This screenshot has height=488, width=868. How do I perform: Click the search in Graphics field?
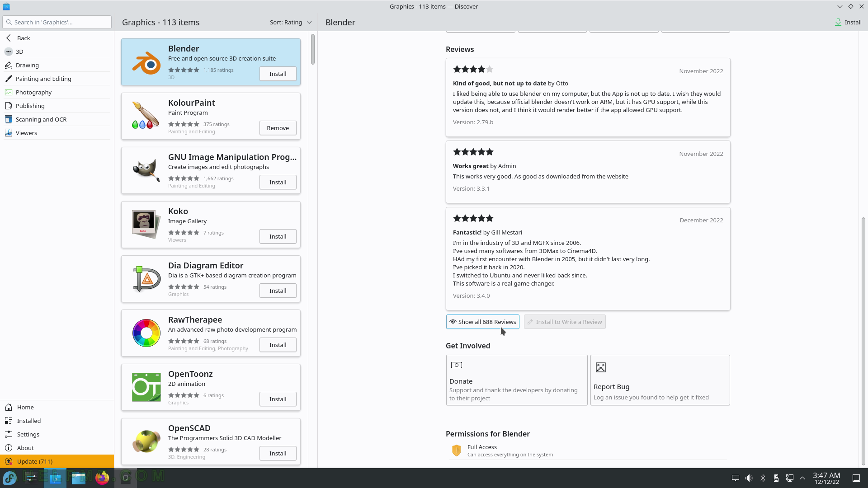pos(57,22)
